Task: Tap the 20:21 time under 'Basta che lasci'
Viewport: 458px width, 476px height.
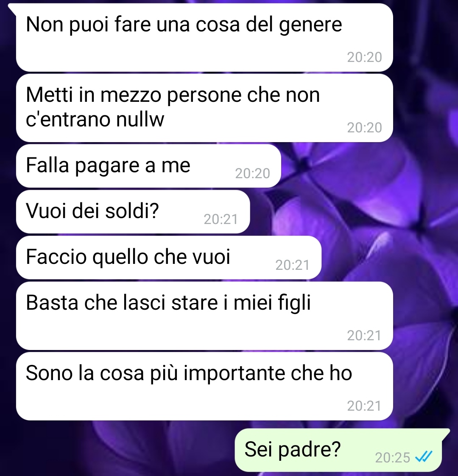Action: pos(364,336)
